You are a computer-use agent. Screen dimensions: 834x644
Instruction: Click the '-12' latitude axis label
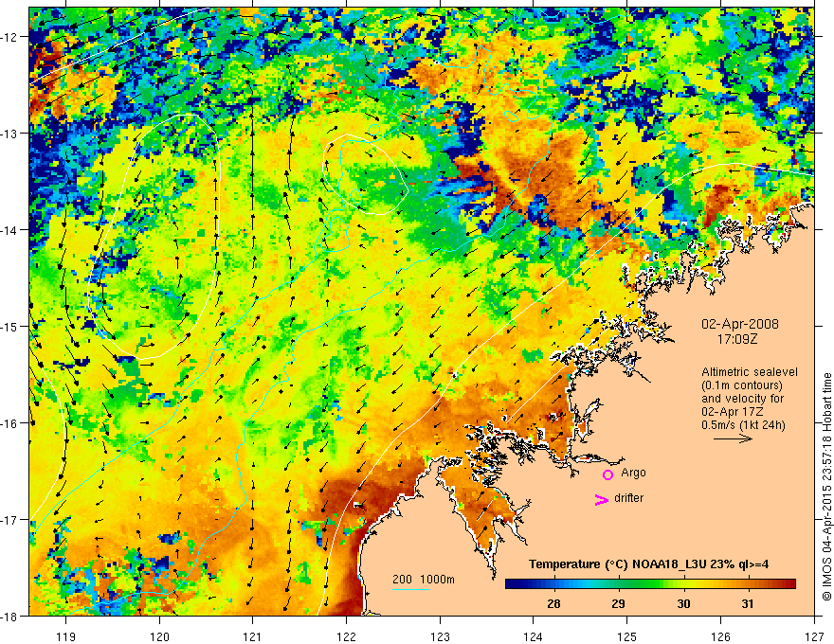[x=9, y=37]
